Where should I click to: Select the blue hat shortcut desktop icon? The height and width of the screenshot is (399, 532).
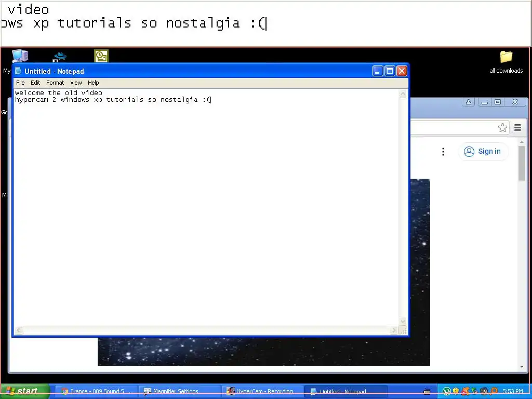pyautogui.click(x=60, y=56)
